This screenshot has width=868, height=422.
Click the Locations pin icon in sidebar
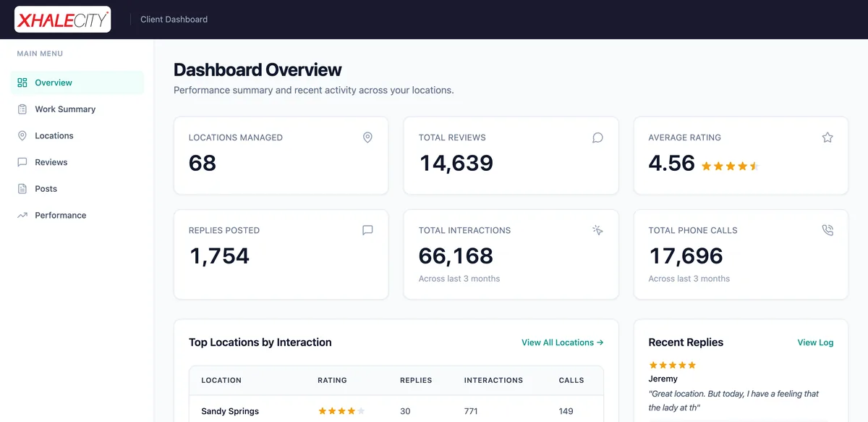[22, 136]
